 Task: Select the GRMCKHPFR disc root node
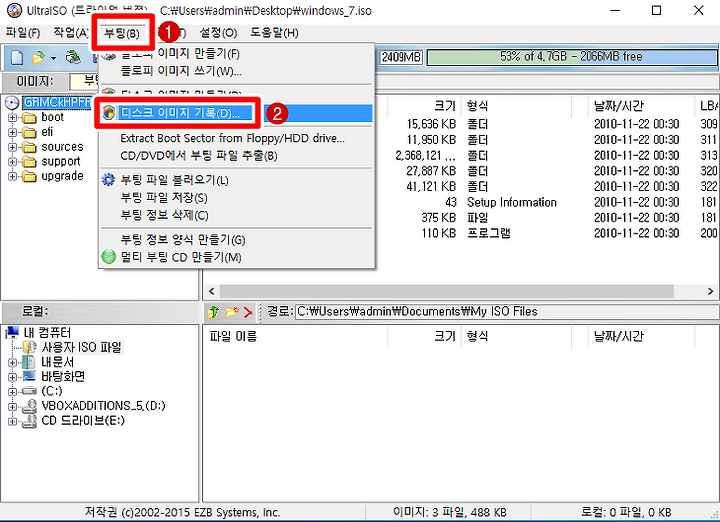point(57,102)
